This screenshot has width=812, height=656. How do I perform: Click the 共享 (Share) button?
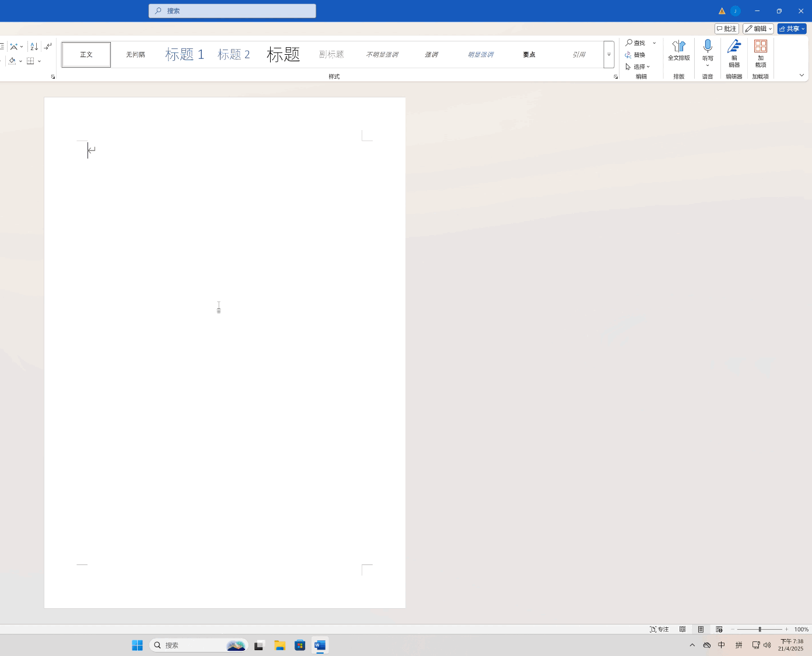pos(791,28)
